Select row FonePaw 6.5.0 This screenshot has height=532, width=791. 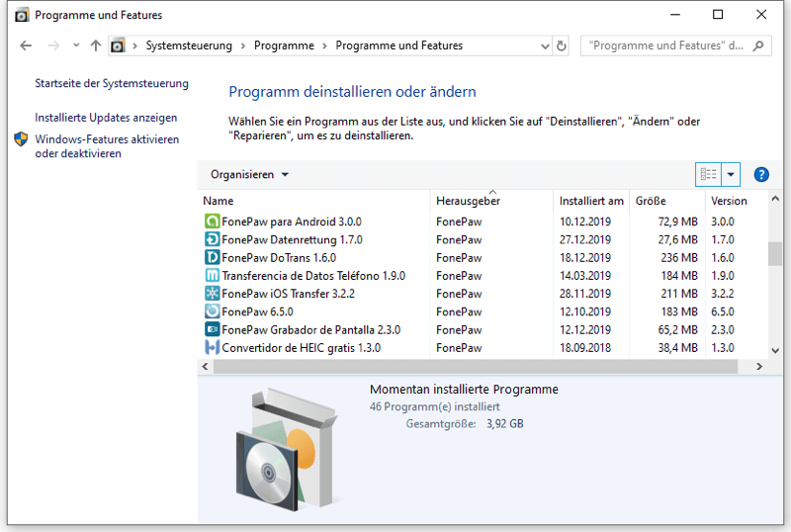pyautogui.click(x=483, y=311)
